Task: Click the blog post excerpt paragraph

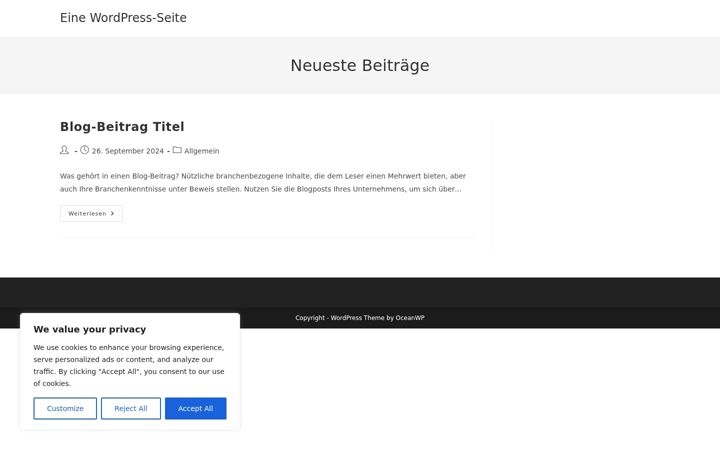Action: pyautogui.click(x=263, y=182)
